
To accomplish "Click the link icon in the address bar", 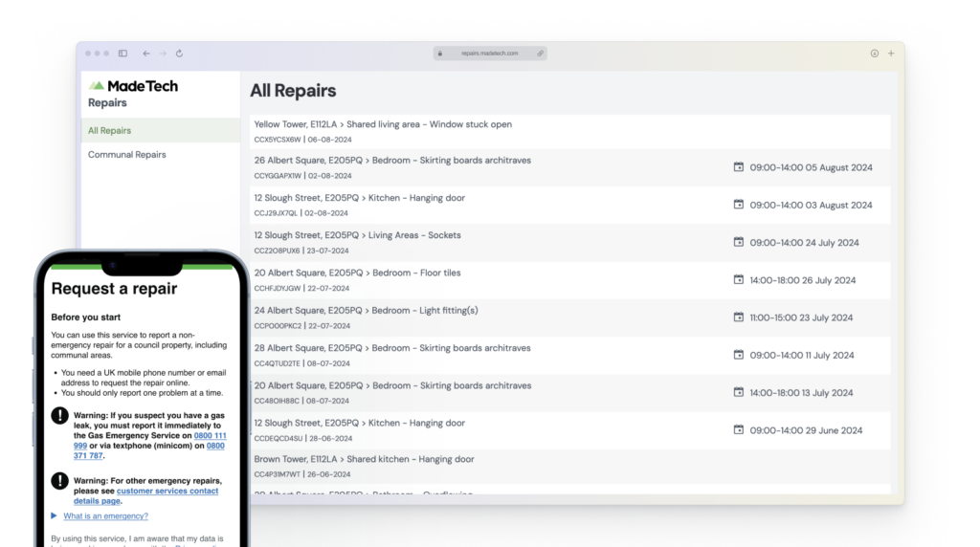I will [541, 54].
